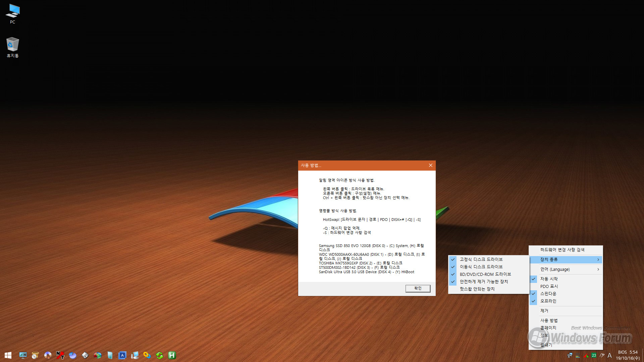Image resolution: width=644 pixels, height=362 pixels.
Task: Click the TOSHIBA MK7559GSXP disk line
Action: 361,263
